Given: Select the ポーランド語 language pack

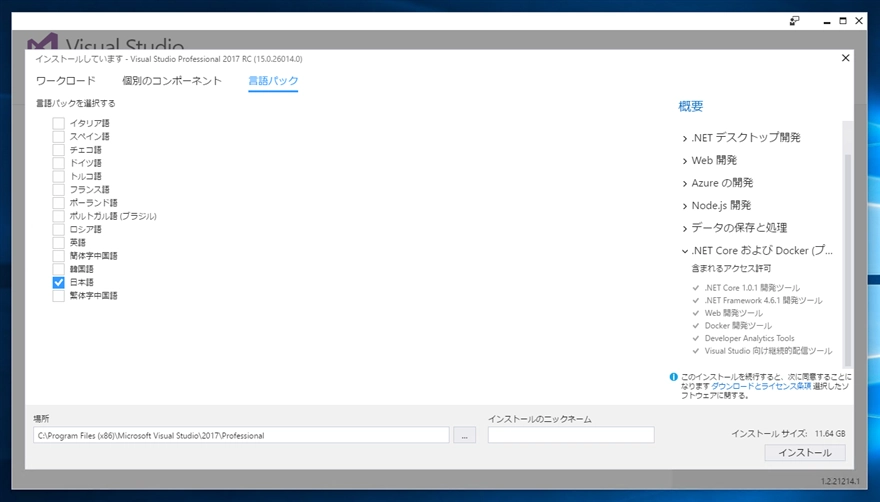Looking at the screenshot, I should click(58, 203).
